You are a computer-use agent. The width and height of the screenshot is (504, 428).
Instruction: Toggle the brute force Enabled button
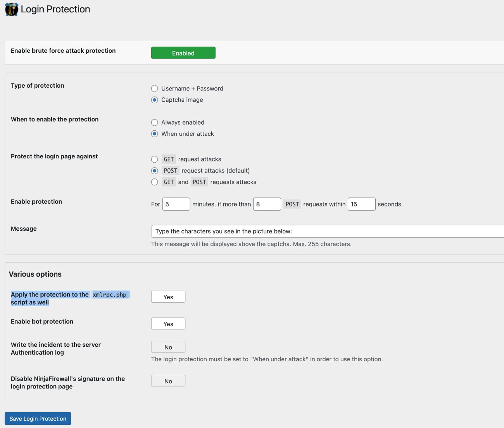pyautogui.click(x=183, y=53)
